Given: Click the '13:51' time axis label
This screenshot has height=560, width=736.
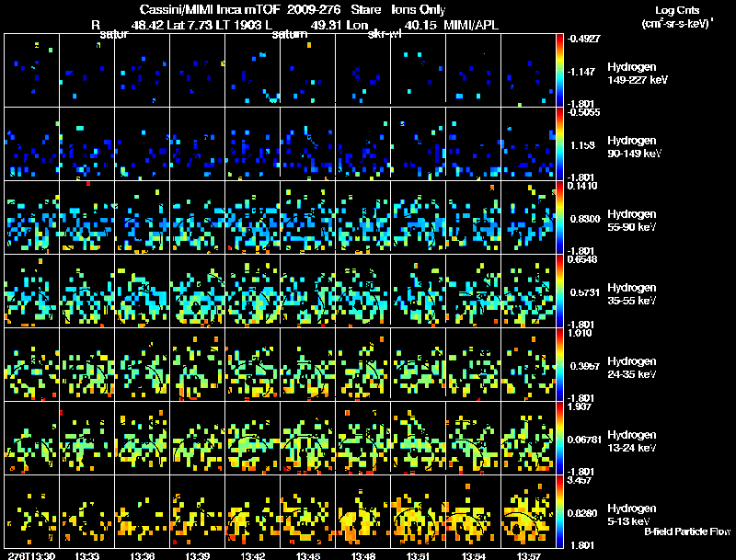Looking at the screenshot, I should point(419,555).
